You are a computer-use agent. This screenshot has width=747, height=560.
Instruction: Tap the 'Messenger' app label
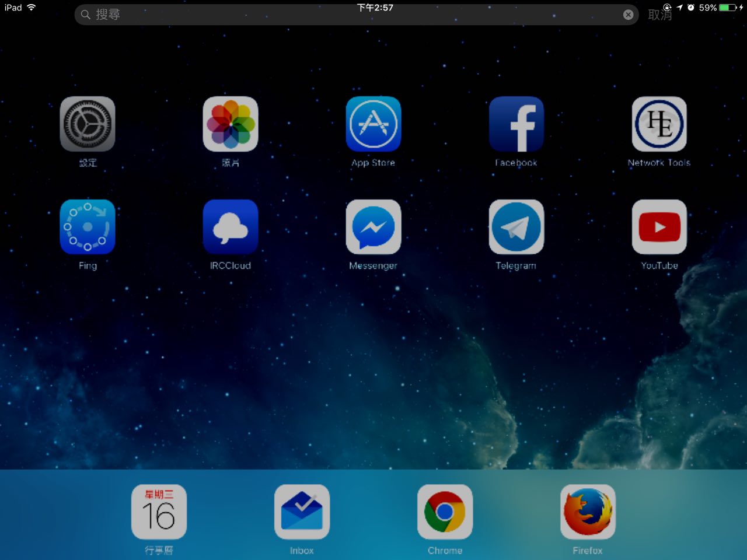tap(373, 265)
